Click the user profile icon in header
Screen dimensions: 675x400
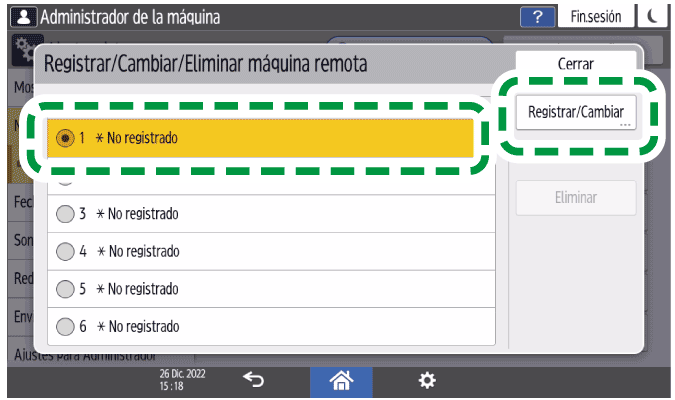[19, 16]
